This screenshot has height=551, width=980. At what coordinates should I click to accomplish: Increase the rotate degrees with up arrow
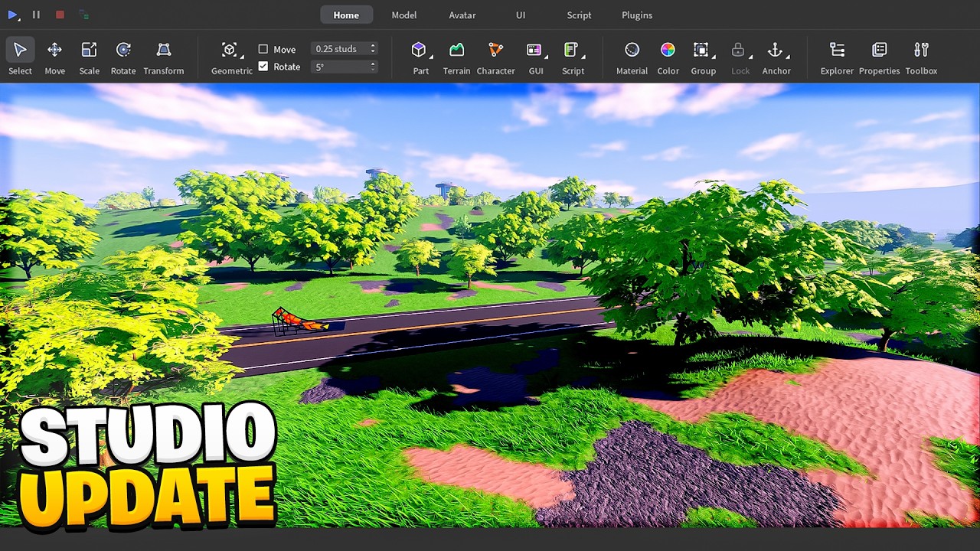(373, 64)
